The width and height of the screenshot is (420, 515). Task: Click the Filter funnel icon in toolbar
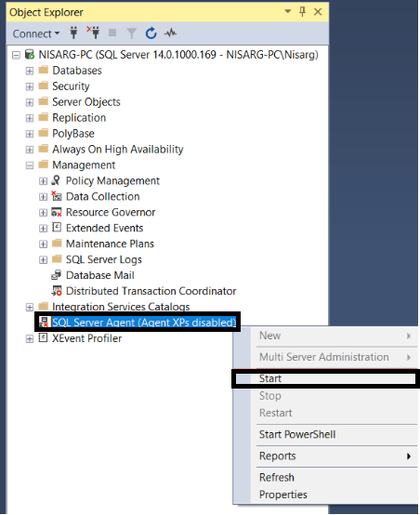(x=131, y=33)
